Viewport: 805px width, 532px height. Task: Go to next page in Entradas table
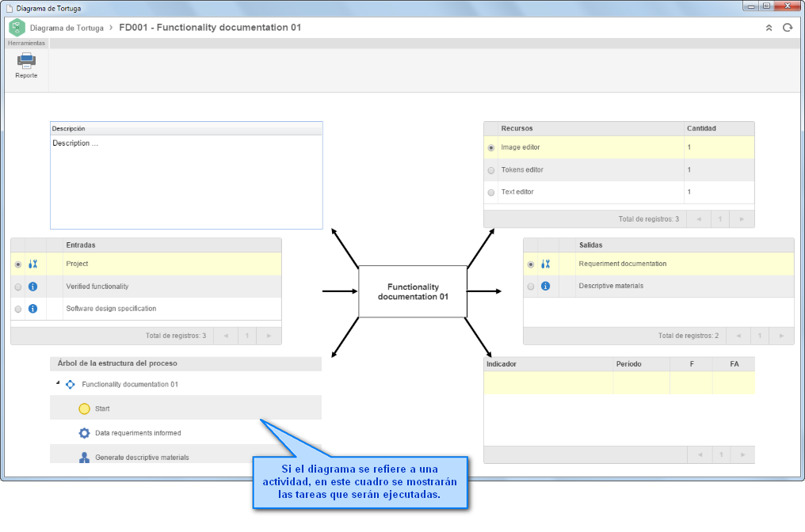(x=269, y=336)
